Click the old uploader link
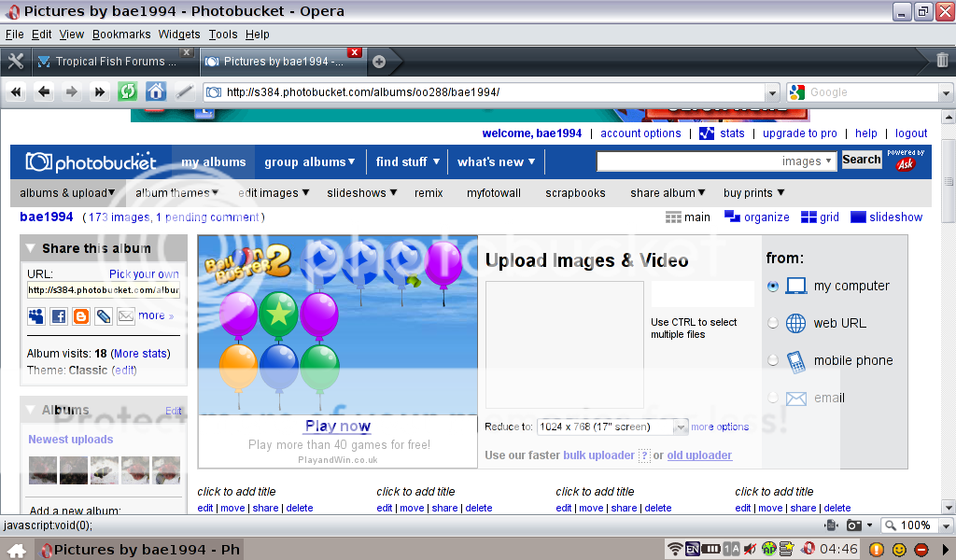This screenshot has height=560, width=956. tap(699, 455)
